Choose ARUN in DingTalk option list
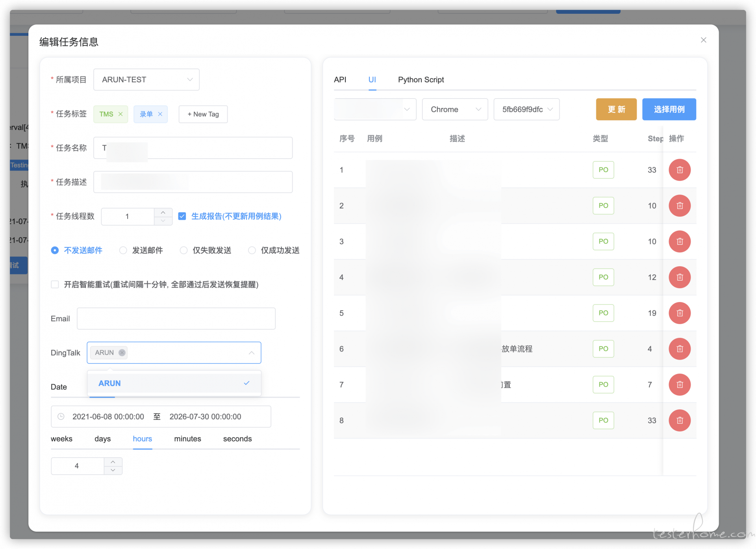The width and height of the screenshot is (756, 549). click(174, 383)
